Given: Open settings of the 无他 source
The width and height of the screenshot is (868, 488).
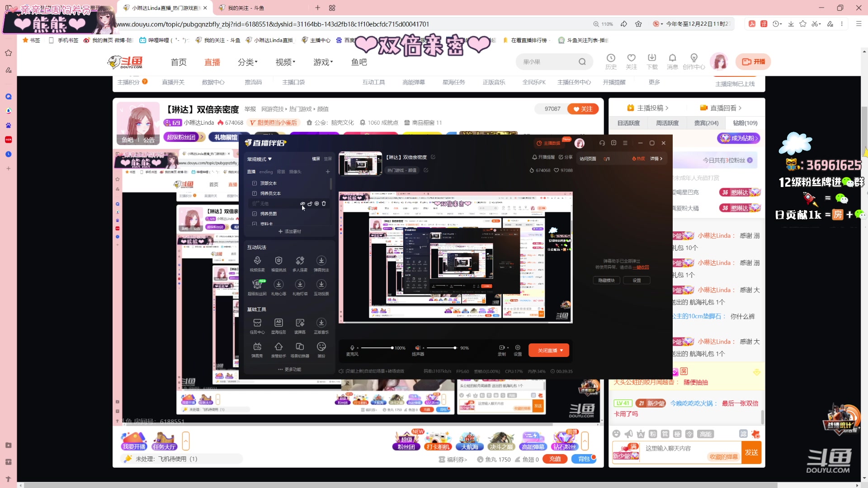Looking at the screenshot, I should tap(317, 203).
